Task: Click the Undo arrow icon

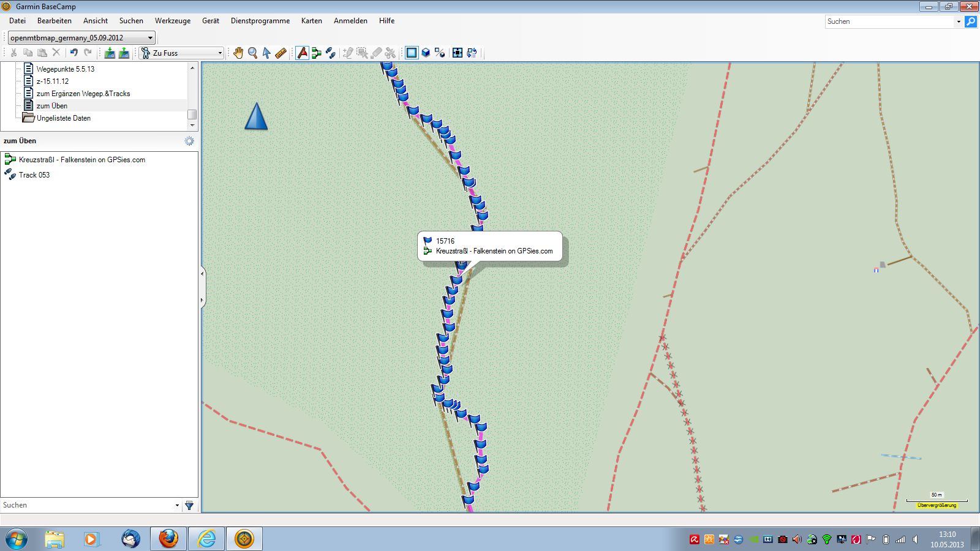Action: tap(74, 53)
